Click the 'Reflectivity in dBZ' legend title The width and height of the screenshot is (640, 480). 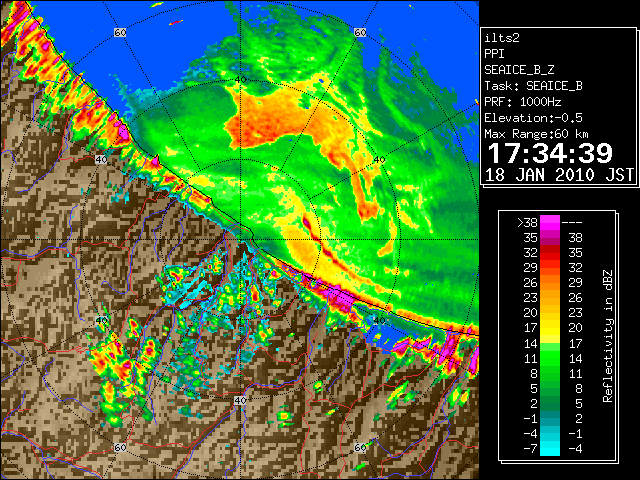pos(607,336)
